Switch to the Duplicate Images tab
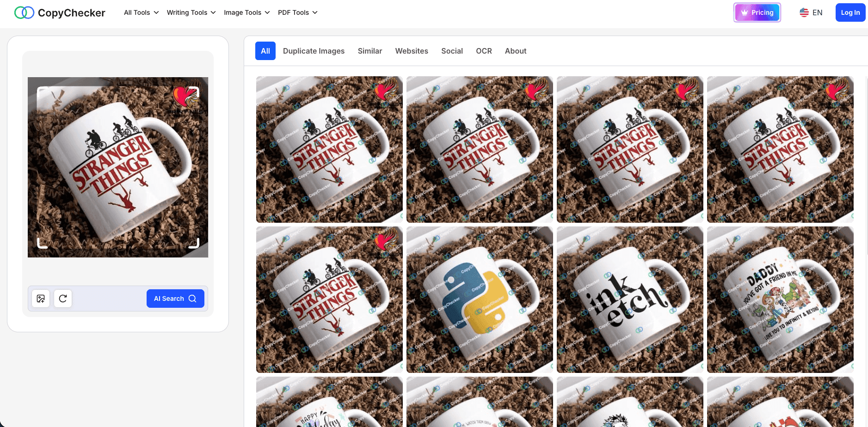868x427 pixels. pyautogui.click(x=314, y=51)
